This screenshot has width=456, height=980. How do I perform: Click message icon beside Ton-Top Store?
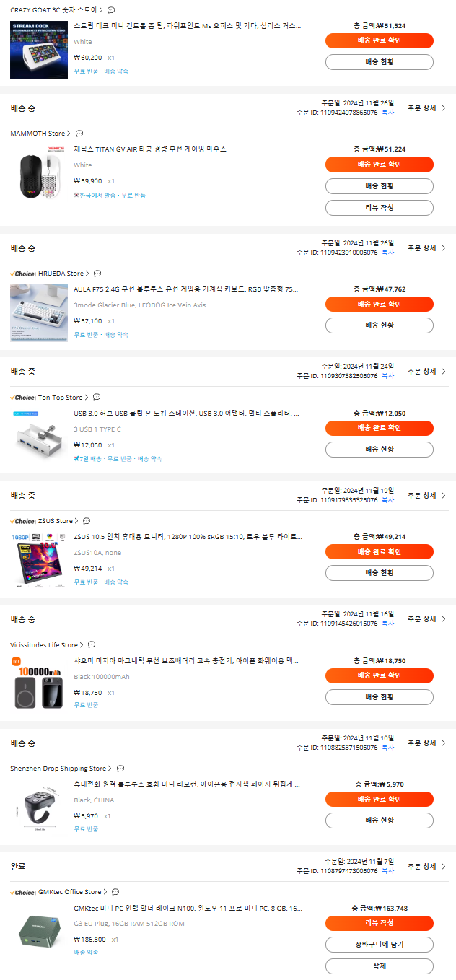[97, 397]
